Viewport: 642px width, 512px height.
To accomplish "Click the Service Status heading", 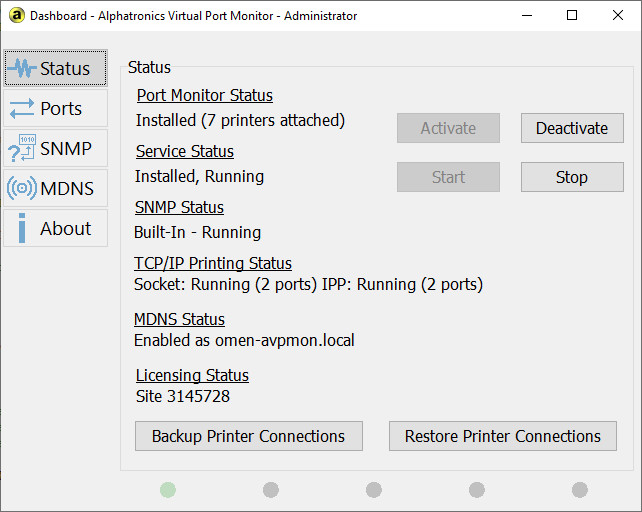I will click(185, 152).
